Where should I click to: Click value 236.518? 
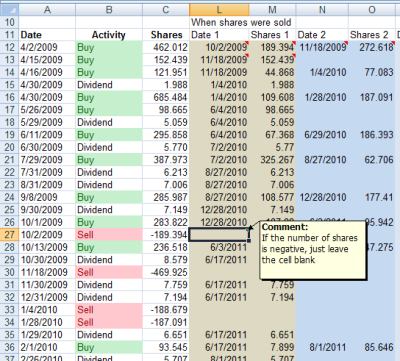[x=166, y=247]
